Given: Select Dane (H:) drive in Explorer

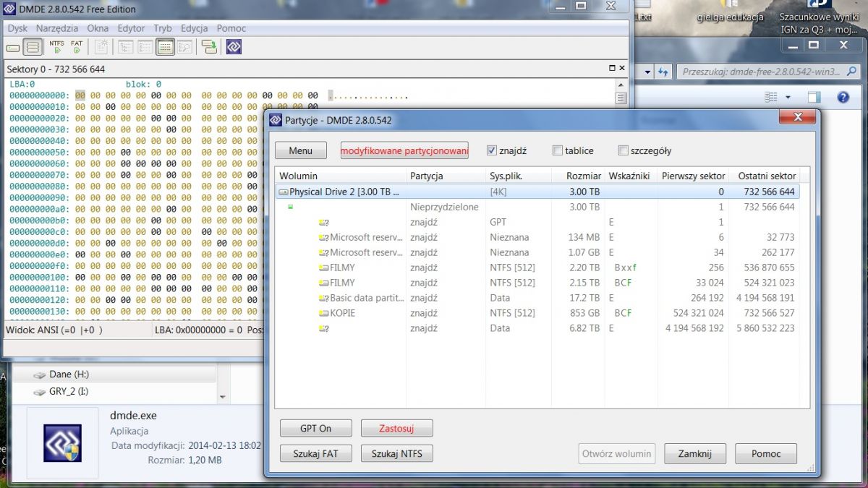Looking at the screenshot, I should pos(69,374).
